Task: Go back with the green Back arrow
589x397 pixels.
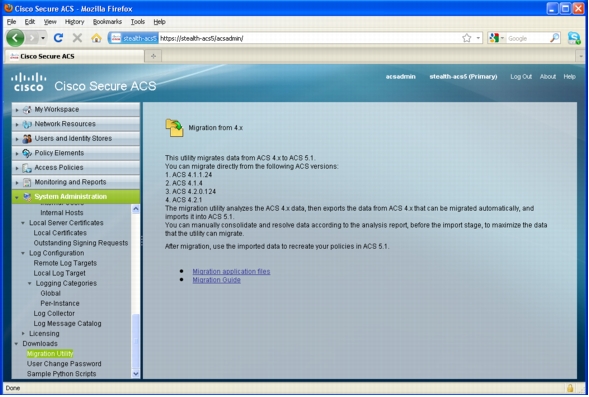Action: (x=15, y=38)
